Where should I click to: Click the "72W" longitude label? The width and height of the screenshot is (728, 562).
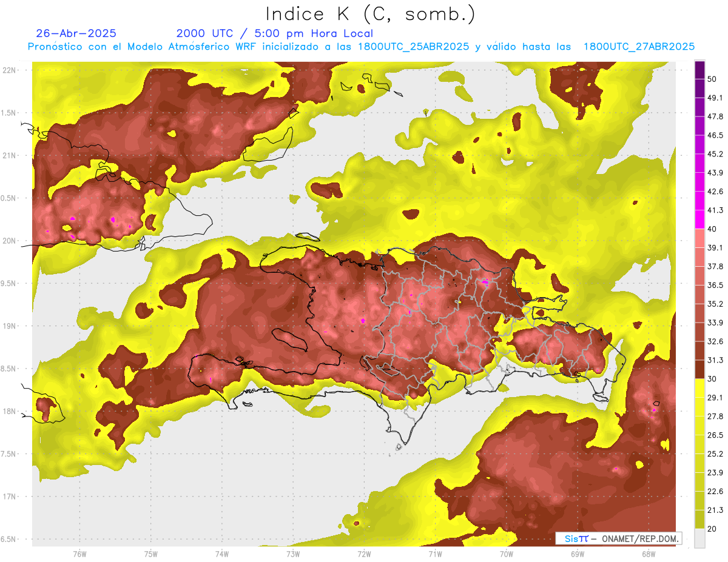pyautogui.click(x=364, y=554)
